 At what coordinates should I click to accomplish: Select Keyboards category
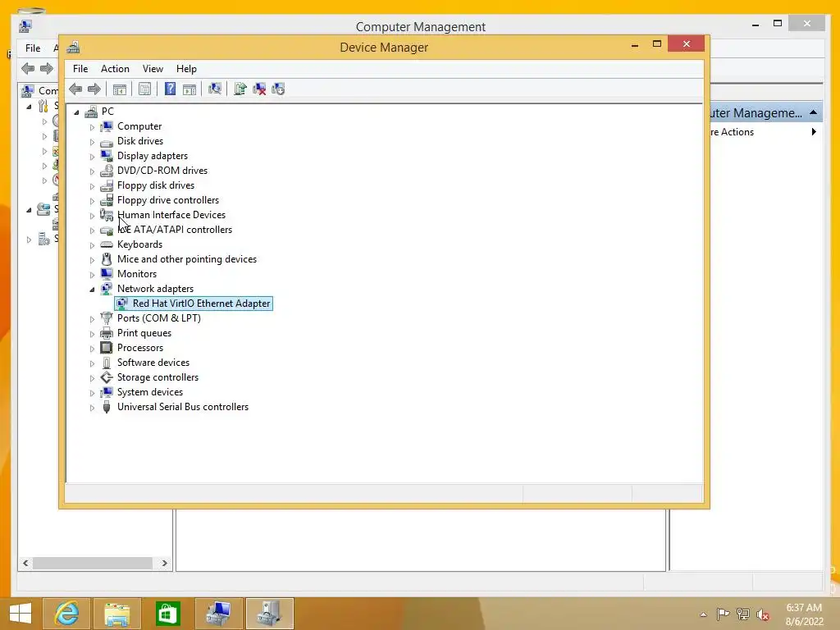[x=139, y=244]
